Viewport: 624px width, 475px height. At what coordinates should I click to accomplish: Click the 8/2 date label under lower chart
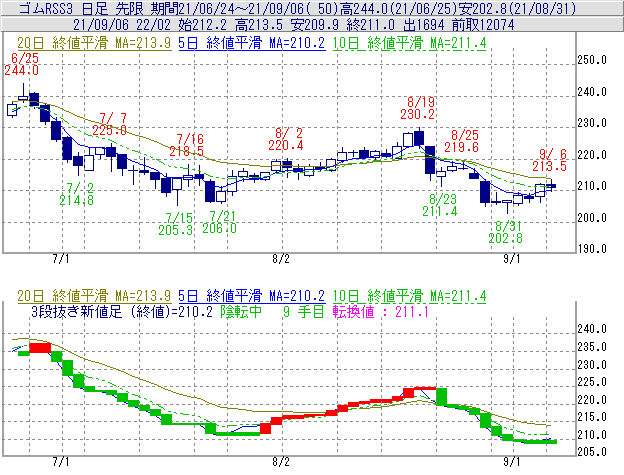tap(281, 461)
